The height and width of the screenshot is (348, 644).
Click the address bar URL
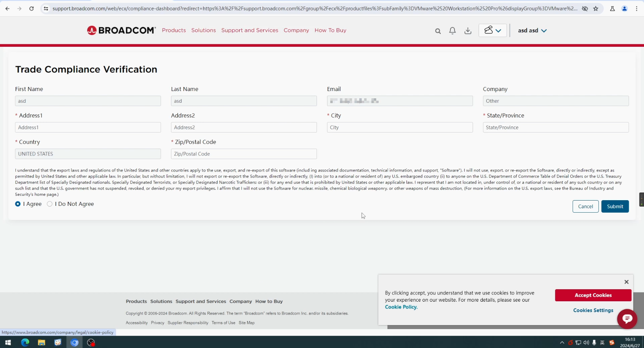315,8
